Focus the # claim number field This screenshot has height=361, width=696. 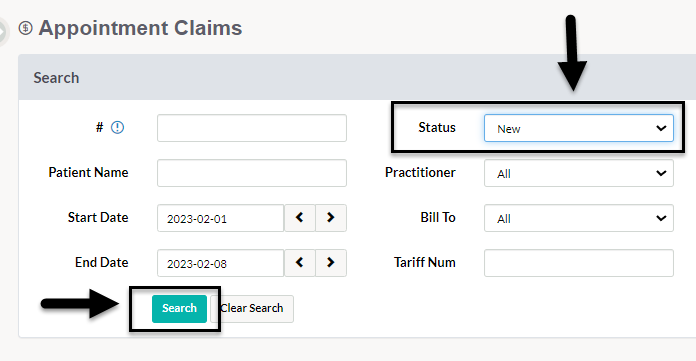[x=252, y=128]
